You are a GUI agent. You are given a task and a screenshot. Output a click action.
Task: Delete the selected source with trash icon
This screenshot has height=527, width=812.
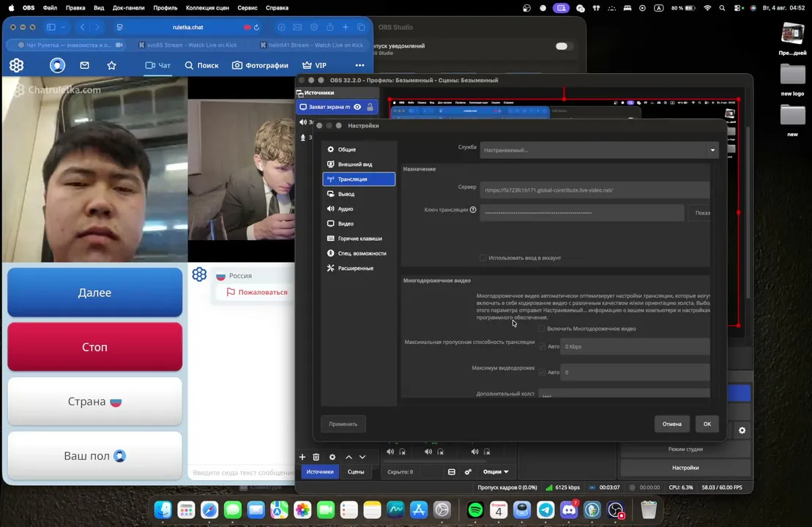pos(316,457)
